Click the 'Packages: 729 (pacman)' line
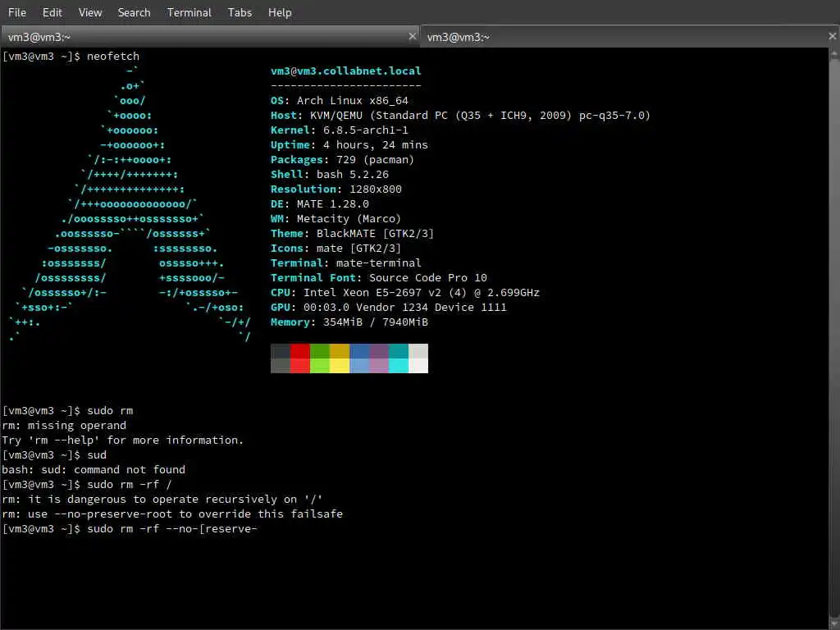The width and height of the screenshot is (840, 630). pyautogui.click(x=342, y=160)
